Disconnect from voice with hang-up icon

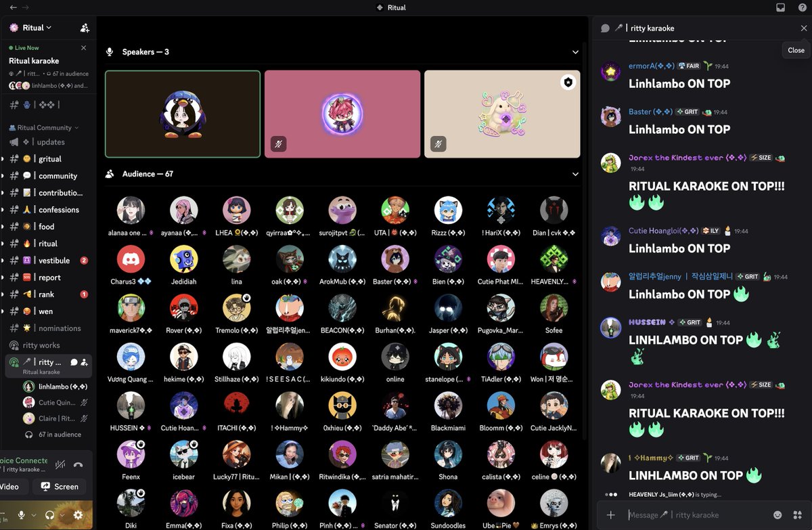pos(78,465)
